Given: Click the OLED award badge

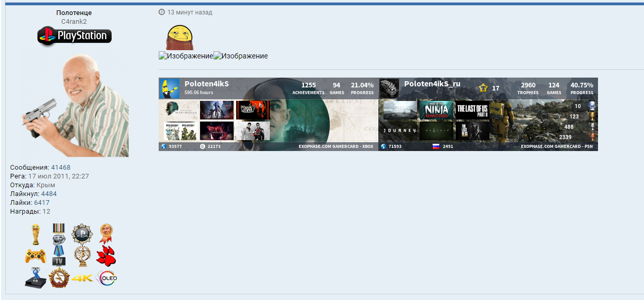Looking at the screenshot, I should pos(106,278).
